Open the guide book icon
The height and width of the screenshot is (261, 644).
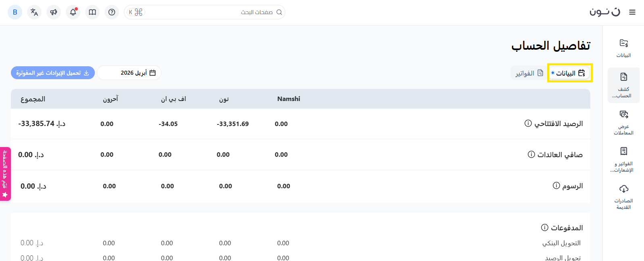coord(92,12)
